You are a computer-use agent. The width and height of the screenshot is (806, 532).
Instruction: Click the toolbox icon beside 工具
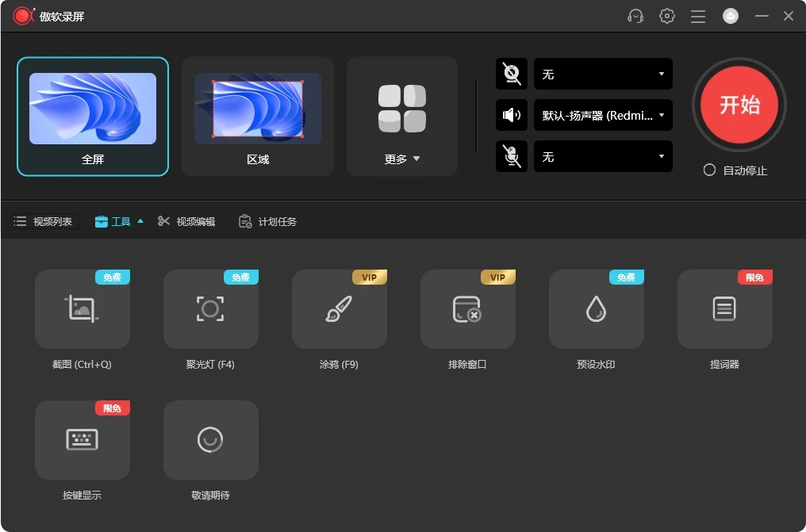tap(102, 221)
